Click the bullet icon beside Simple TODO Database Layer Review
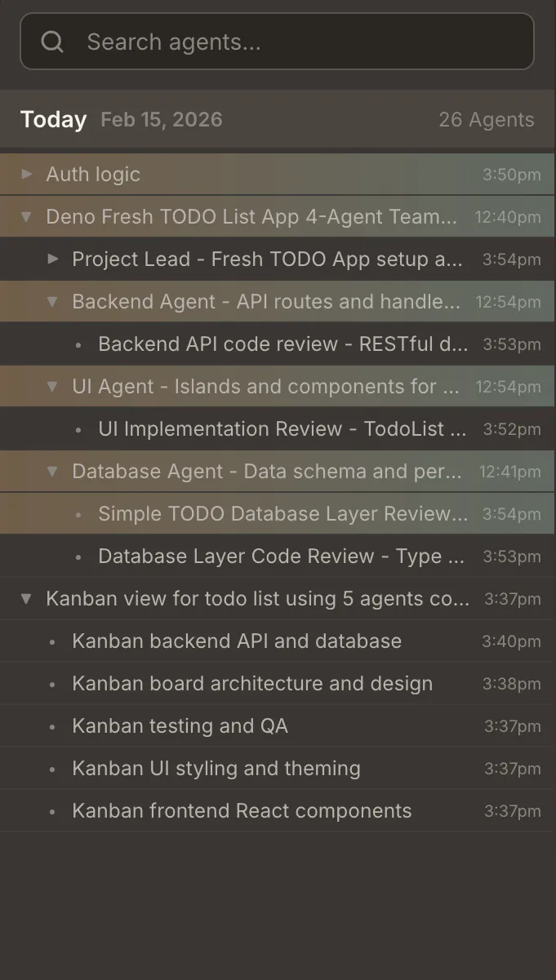 [78, 513]
